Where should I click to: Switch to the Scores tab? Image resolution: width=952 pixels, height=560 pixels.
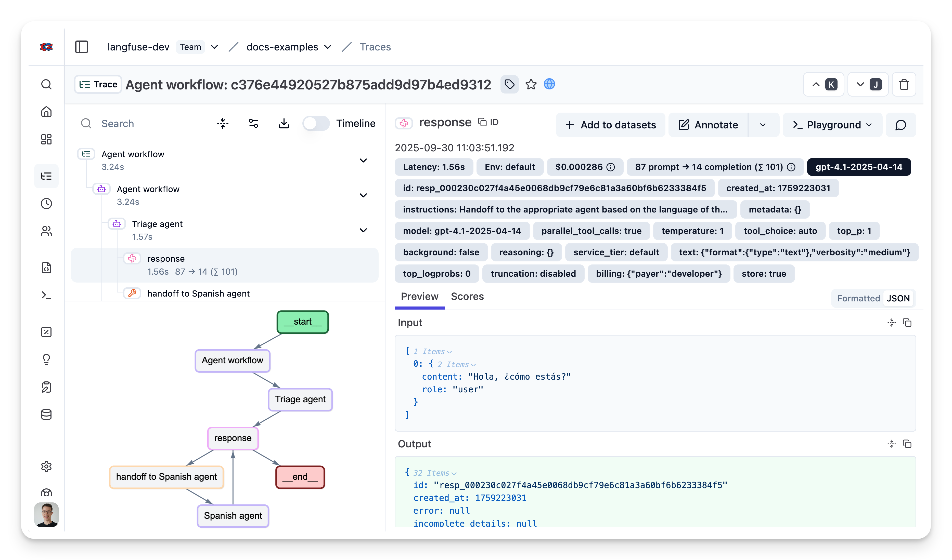[x=467, y=297]
